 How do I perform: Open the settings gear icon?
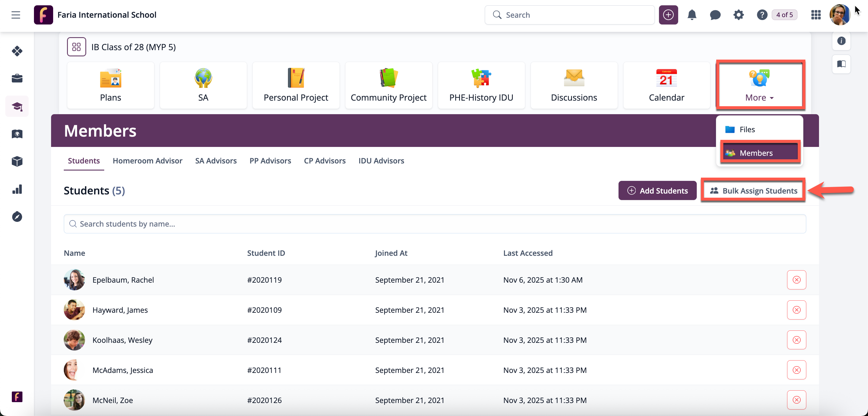pyautogui.click(x=738, y=15)
